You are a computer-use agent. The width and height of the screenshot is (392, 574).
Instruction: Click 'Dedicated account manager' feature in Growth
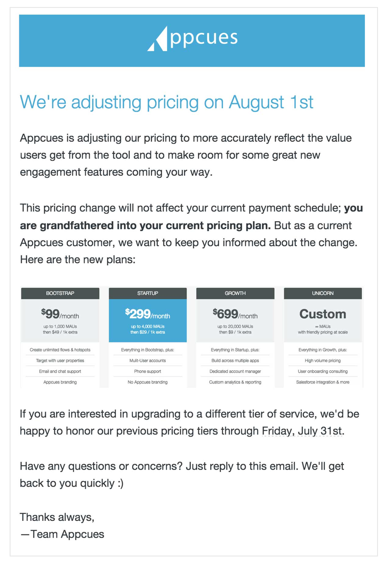click(235, 371)
